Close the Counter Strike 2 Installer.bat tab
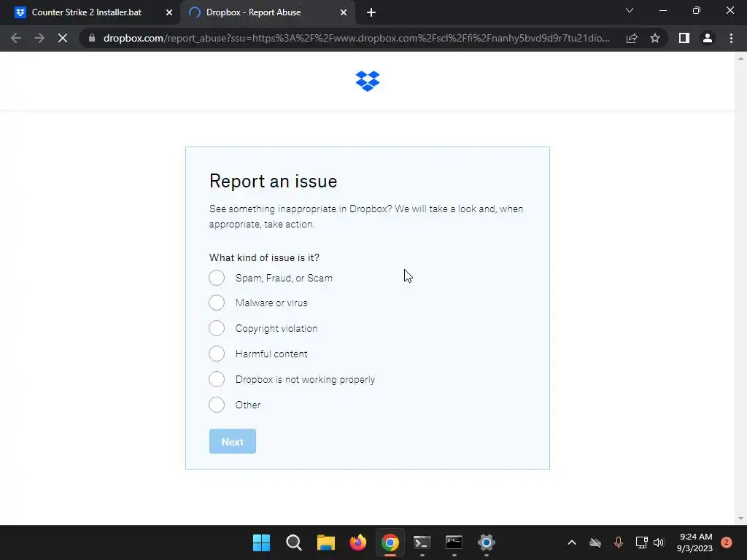The width and height of the screenshot is (747, 560). pyautogui.click(x=169, y=13)
